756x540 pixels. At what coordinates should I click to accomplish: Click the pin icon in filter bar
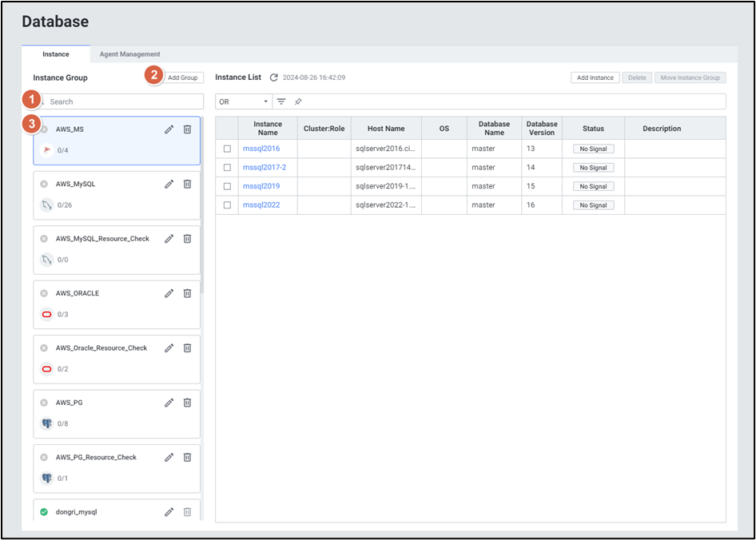[298, 102]
